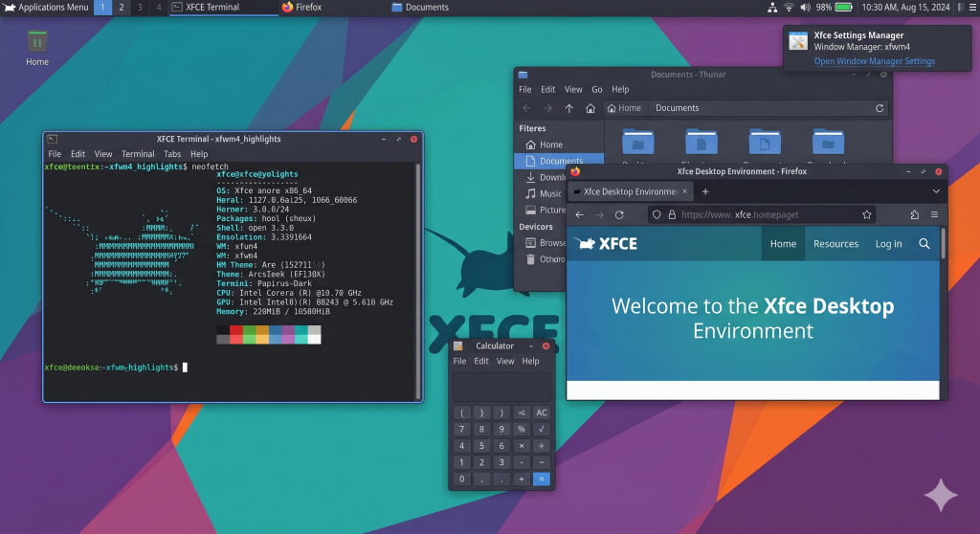The width and height of the screenshot is (980, 534).
Task: Open Terminal menu in XFCE Terminal
Action: tap(138, 154)
